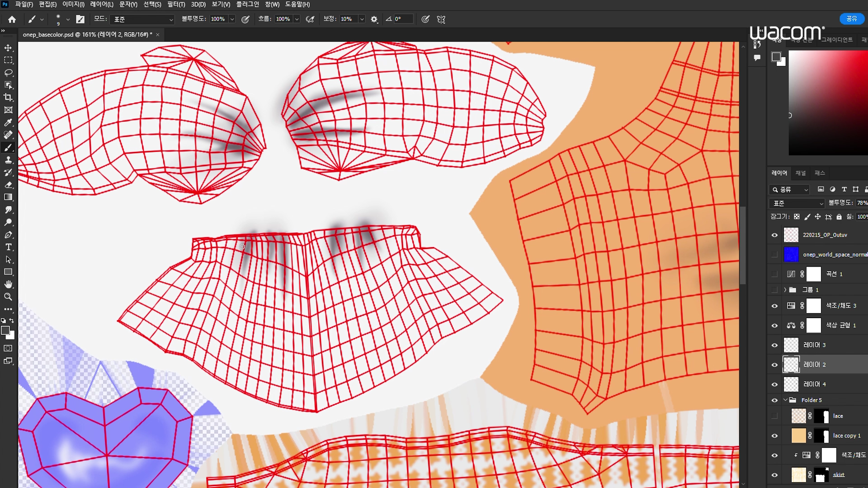Select the Hand tool
The height and width of the screenshot is (488, 868).
[x=8, y=284]
